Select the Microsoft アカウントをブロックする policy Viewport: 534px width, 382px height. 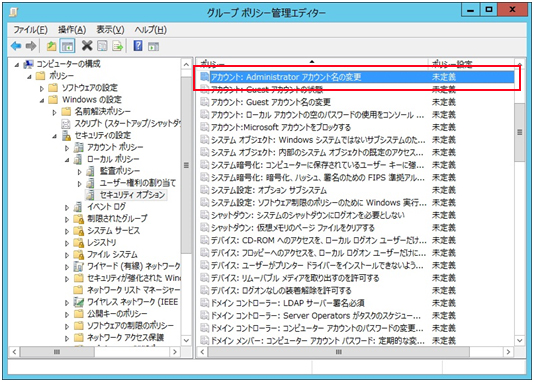click(x=281, y=127)
